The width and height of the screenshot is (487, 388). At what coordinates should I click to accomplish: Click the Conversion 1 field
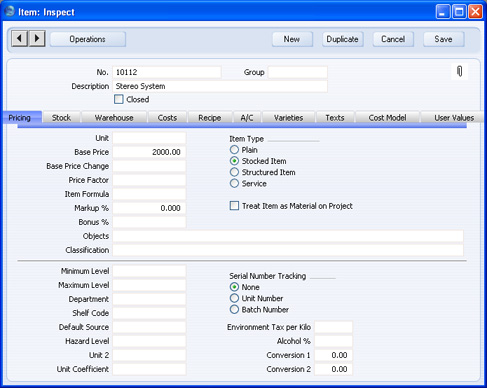(x=333, y=355)
